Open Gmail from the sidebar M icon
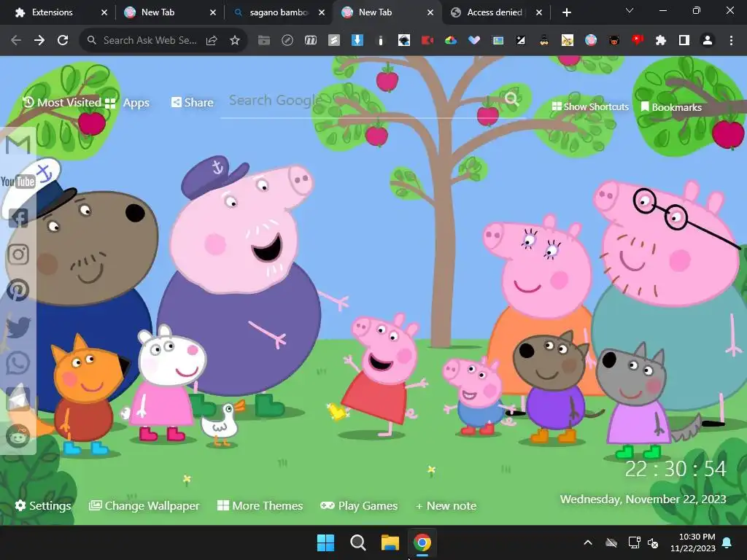Viewport: 747px width, 560px height. [18, 145]
